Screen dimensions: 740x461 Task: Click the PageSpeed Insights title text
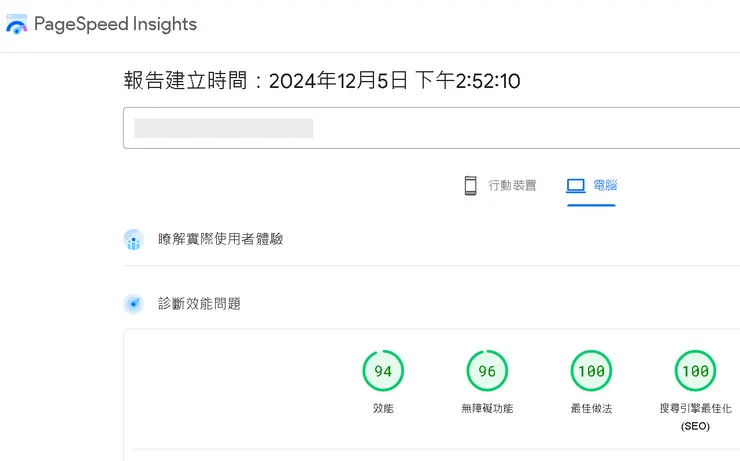115,25
